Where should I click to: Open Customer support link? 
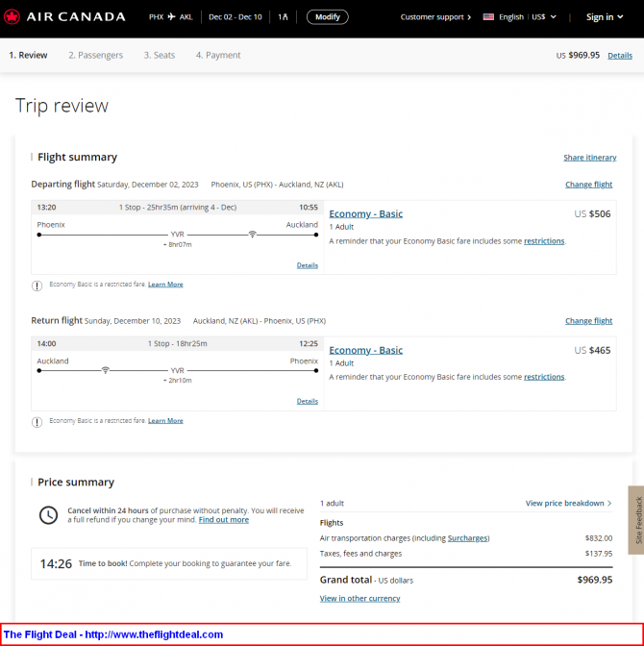tap(435, 17)
